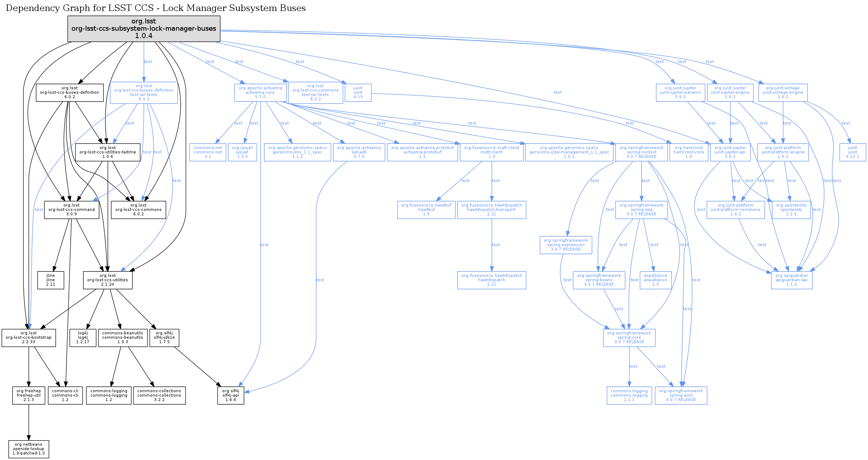This screenshot has height=460, width=868.
Task: Click the org-lsst-ccs-commons 6.0.2 black node
Action: [x=138, y=210]
